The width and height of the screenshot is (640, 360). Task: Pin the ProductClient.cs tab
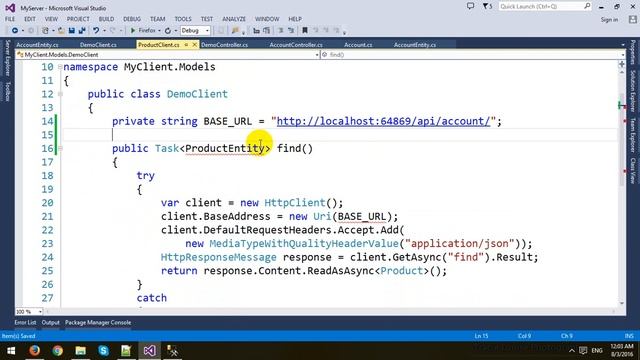(x=187, y=44)
